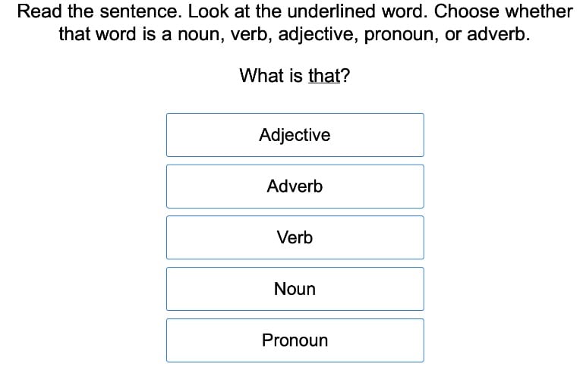Choose the Adjective answer option
The width and height of the screenshot is (583, 392).
(x=295, y=135)
